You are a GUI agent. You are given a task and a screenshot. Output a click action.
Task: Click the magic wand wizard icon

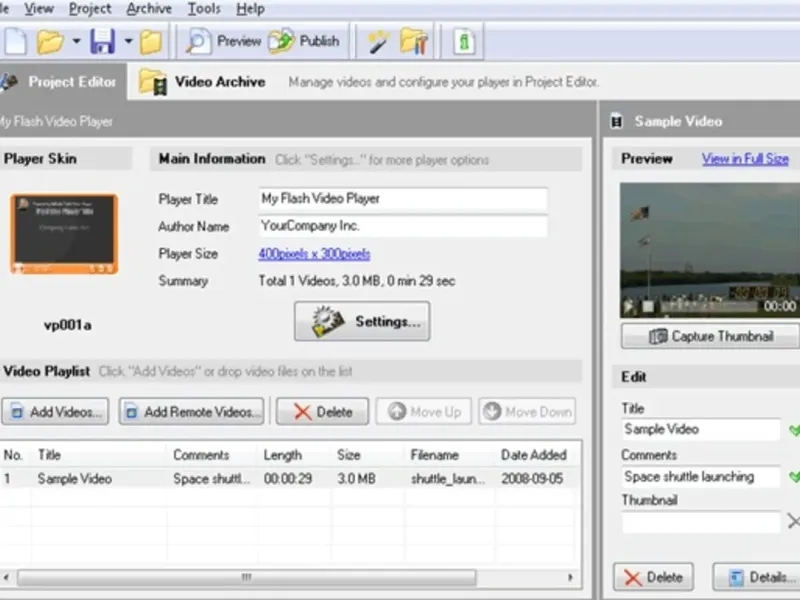click(x=378, y=41)
